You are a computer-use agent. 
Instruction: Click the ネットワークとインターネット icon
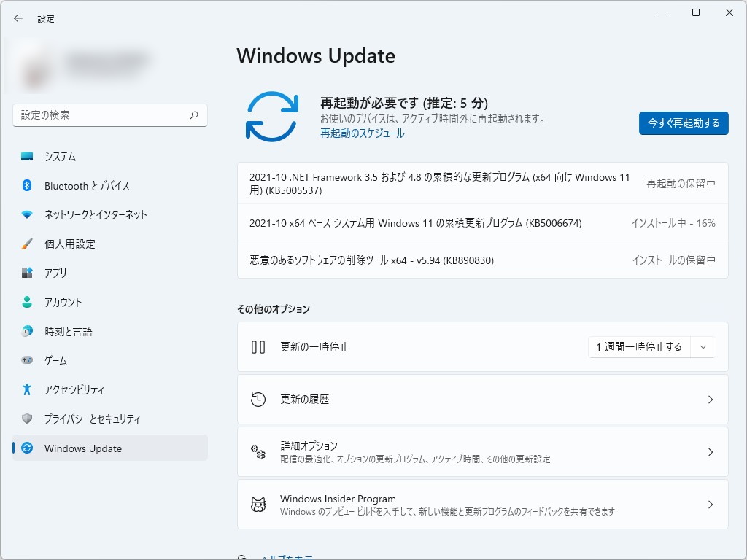(x=26, y=214)
